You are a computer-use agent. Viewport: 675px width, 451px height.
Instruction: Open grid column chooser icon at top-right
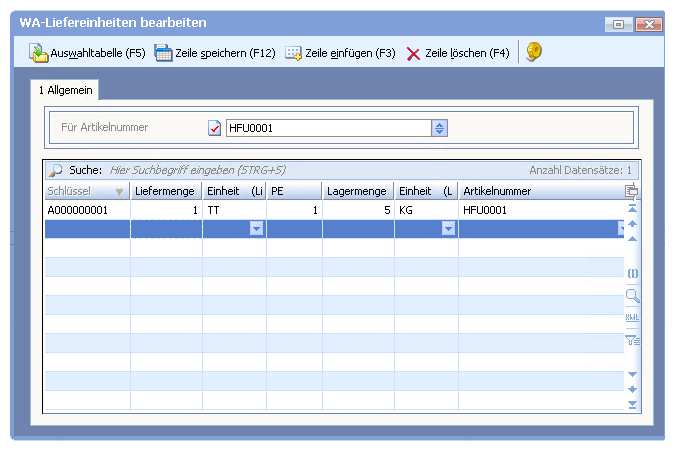point(631,190)
